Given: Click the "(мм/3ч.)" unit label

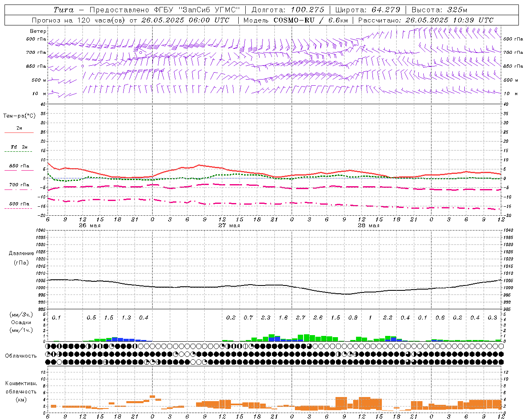Looking at the screenshot, I should tap(21, 315).
